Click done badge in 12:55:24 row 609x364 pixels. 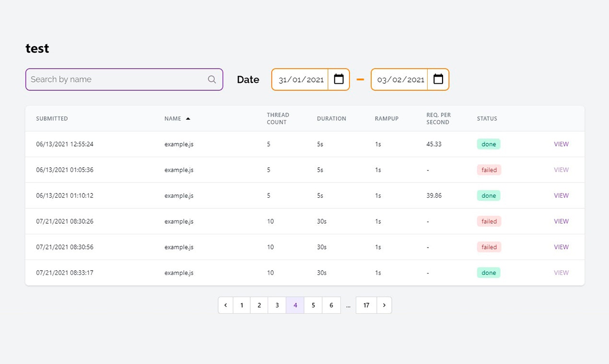(x=489, y=144)
